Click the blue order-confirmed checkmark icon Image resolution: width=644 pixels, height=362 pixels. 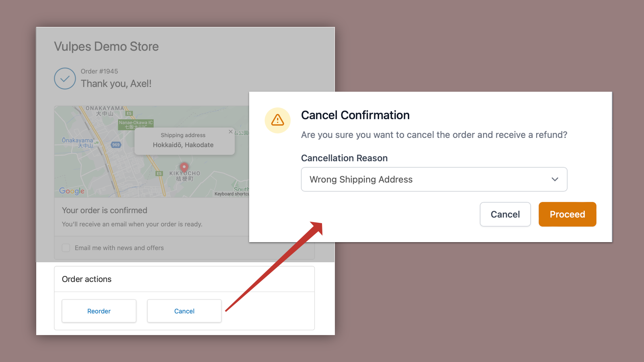tap(65, 79)
